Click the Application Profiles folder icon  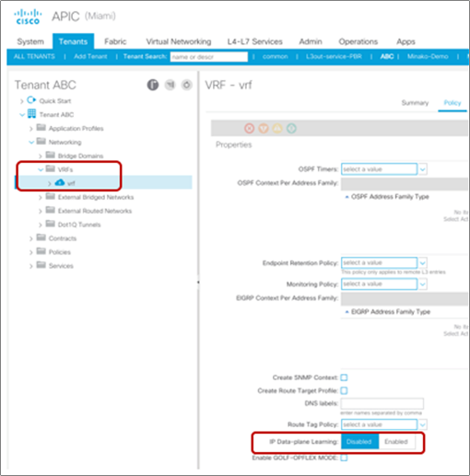(41, 127)
